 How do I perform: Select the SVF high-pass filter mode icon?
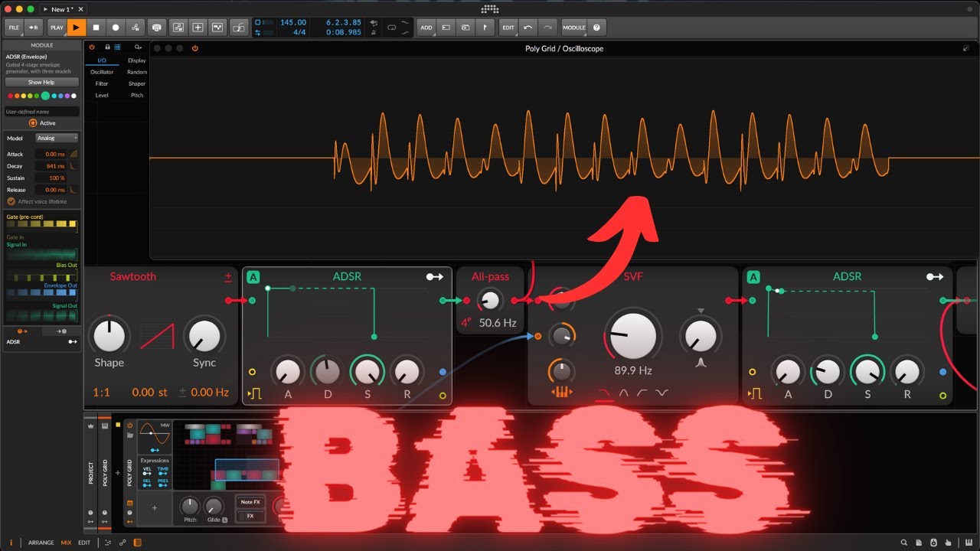coord(643,393)
